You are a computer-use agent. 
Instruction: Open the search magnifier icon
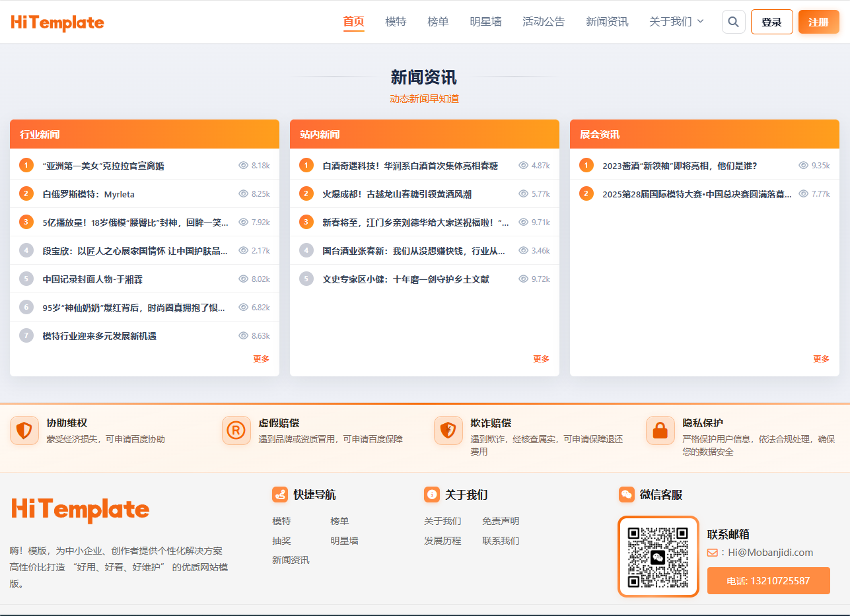(x=733, y=21)
